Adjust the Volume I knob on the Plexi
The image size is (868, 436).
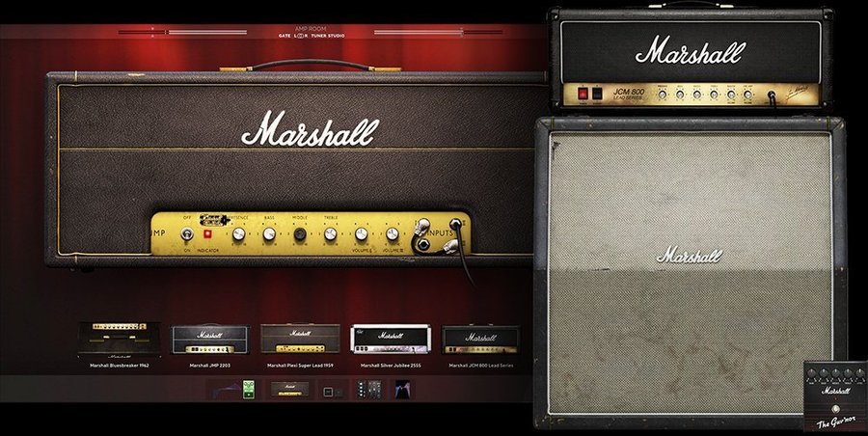pos(361,233)
